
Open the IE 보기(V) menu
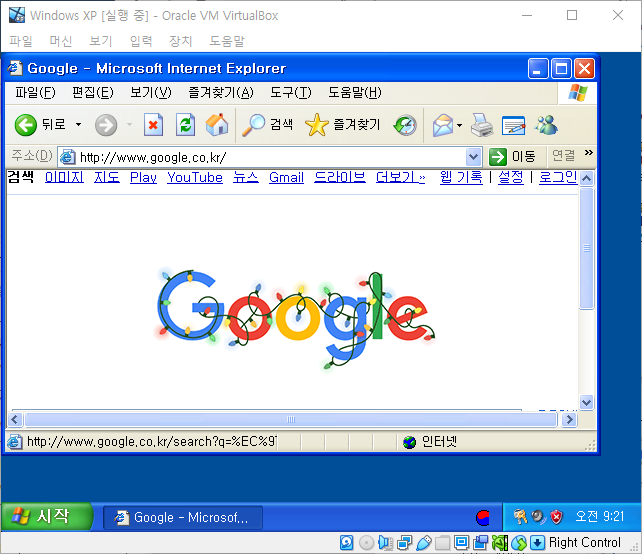151,93
